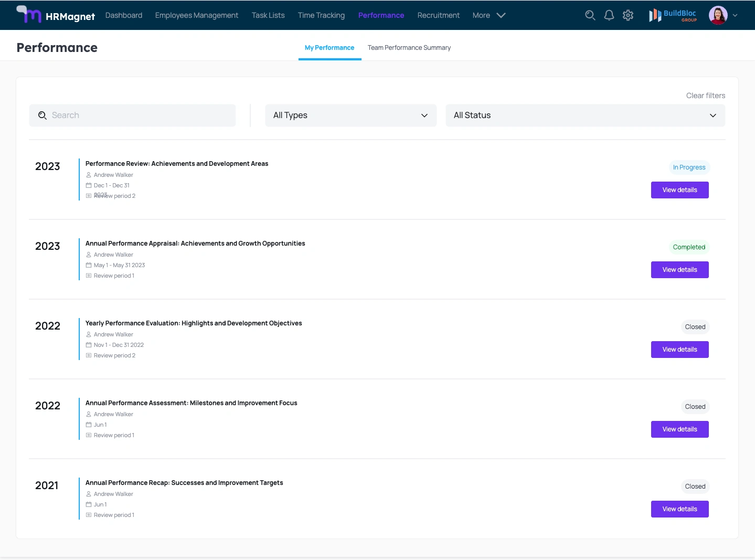
Task: Open title 'Annual Performance Appraisal: Achievements and Growth Opportunities'
Action: 195,244
